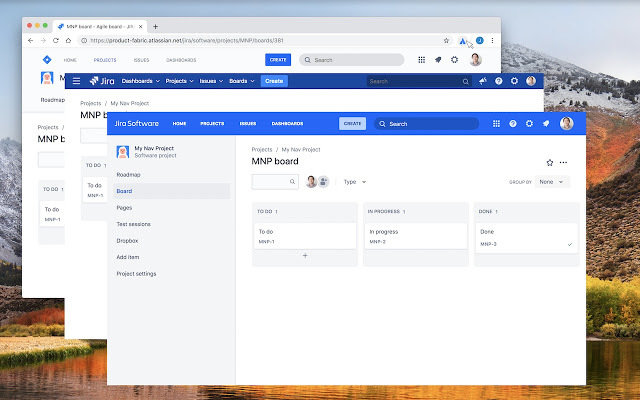Click PROJECTS in back browser window nav
This screenshot has height=400, width=640.
pos(105,60)
